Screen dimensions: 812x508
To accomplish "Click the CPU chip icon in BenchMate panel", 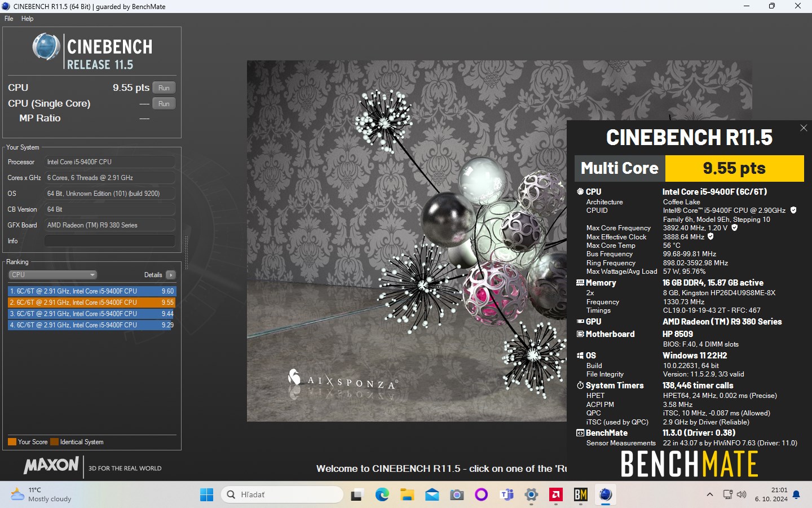I will tap(580, 192).
